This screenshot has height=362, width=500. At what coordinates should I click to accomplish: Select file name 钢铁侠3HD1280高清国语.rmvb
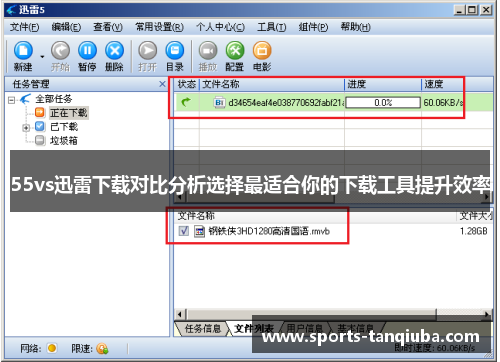269,231
